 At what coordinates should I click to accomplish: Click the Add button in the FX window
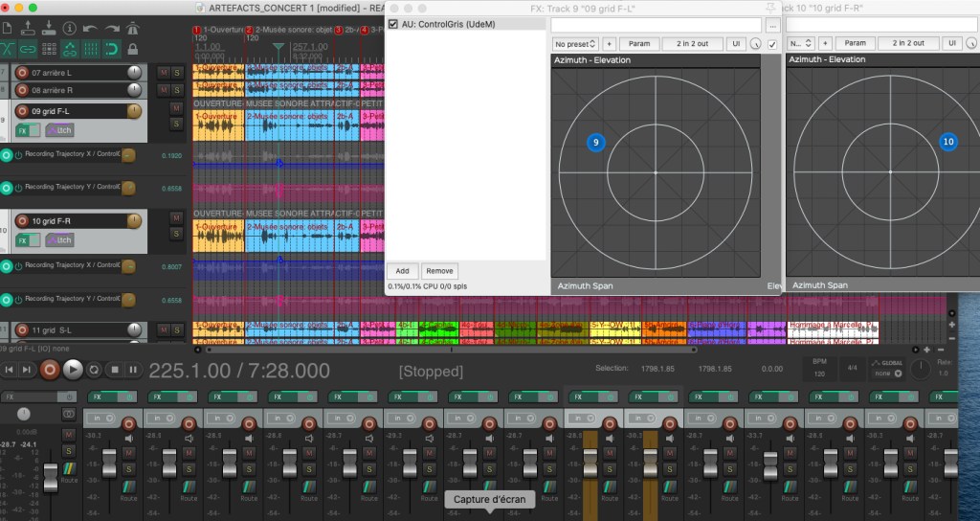pos(402,271)
